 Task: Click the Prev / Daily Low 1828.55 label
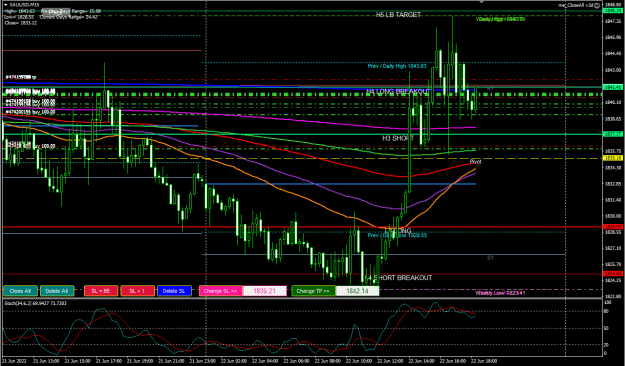click(397, 235)
